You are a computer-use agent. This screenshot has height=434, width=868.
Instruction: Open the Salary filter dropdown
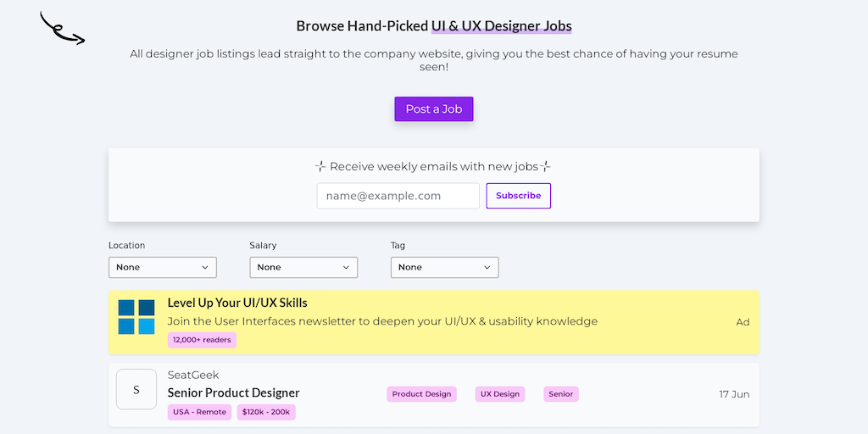pos(303,267)
